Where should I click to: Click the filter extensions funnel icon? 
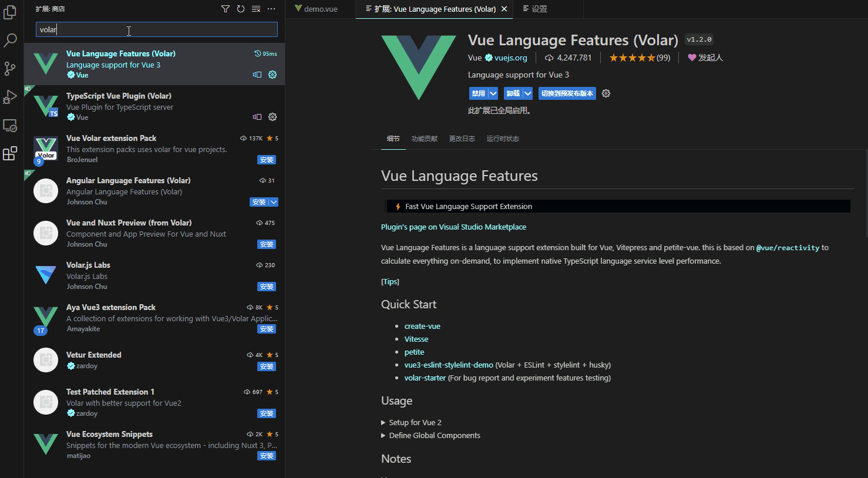pos(226,9)
